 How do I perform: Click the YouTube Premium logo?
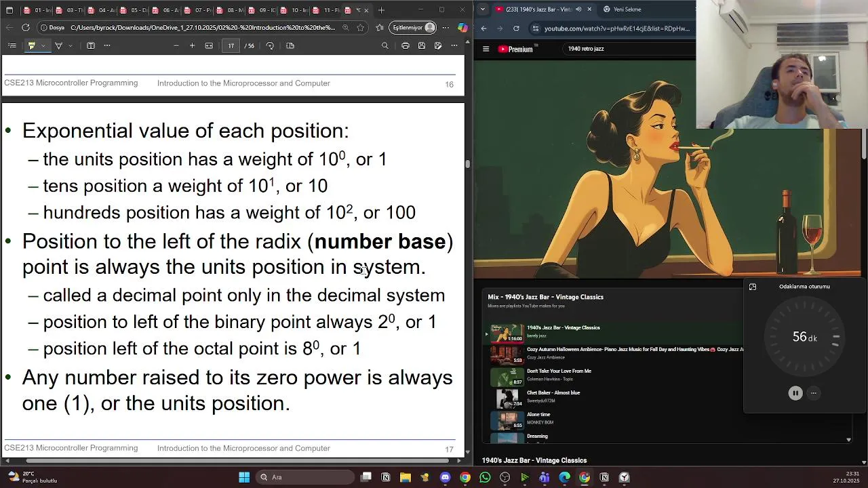click(x=515, y=49)
